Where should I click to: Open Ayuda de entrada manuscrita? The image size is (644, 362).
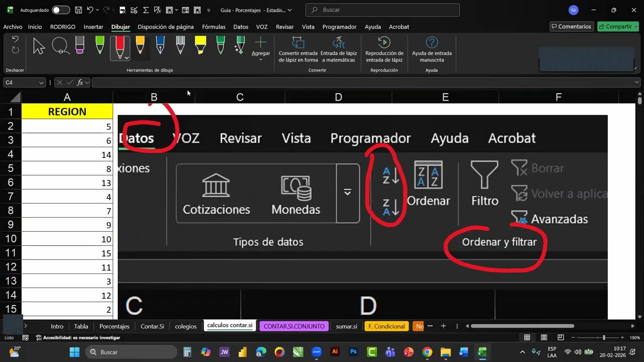(432, 49)
